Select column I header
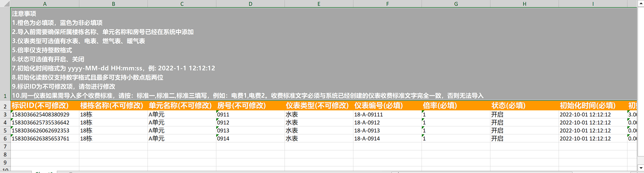Viewport: 644px width, 173px height. [593, 4]
